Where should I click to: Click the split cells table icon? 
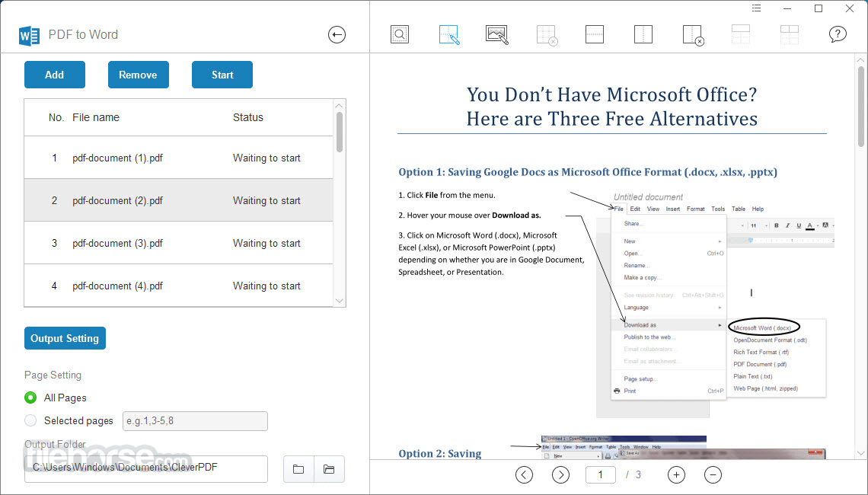(x=790, y=34)
